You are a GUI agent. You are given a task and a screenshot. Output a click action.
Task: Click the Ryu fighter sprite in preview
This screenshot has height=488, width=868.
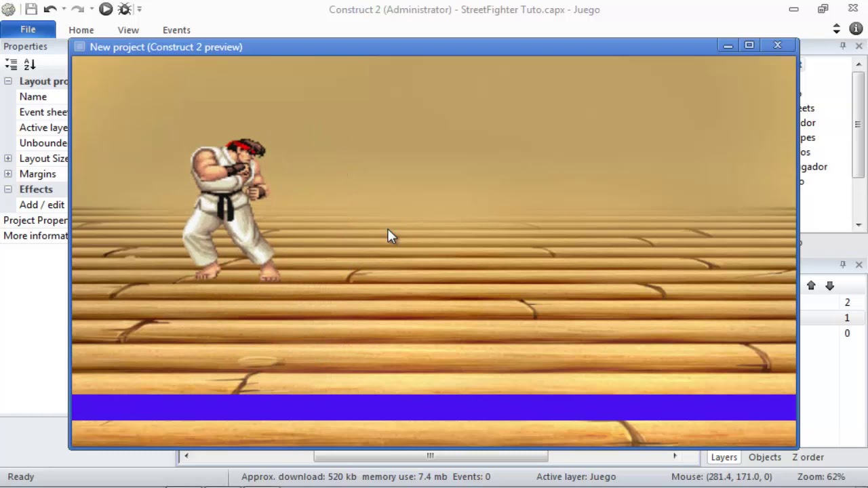tap(231, 210)
